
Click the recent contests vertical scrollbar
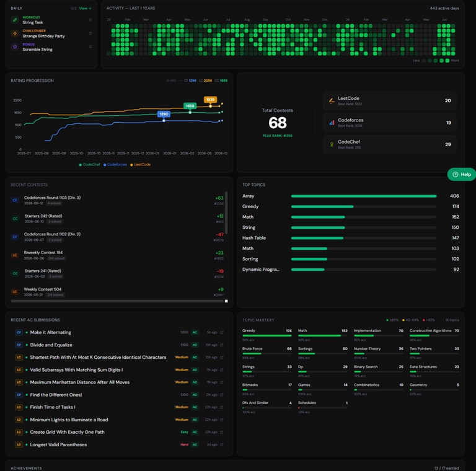click(x=226, y=213)
